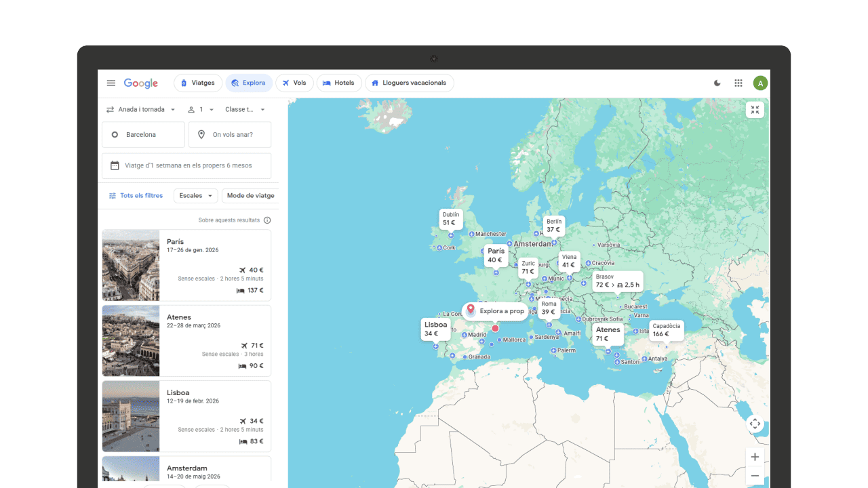Screen dimensions: 868x488
Task: Zoom in on the map
Action: 755,457
